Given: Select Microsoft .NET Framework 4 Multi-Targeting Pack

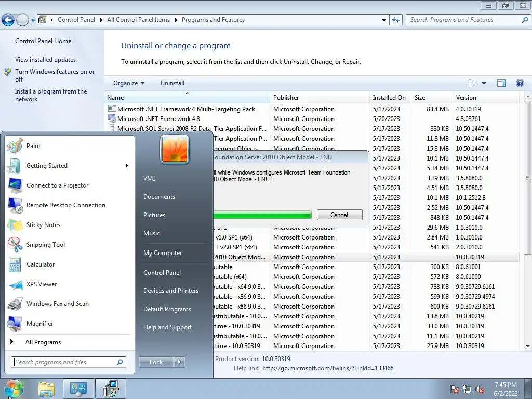Looking at the screenshot, I should [312, 109].
